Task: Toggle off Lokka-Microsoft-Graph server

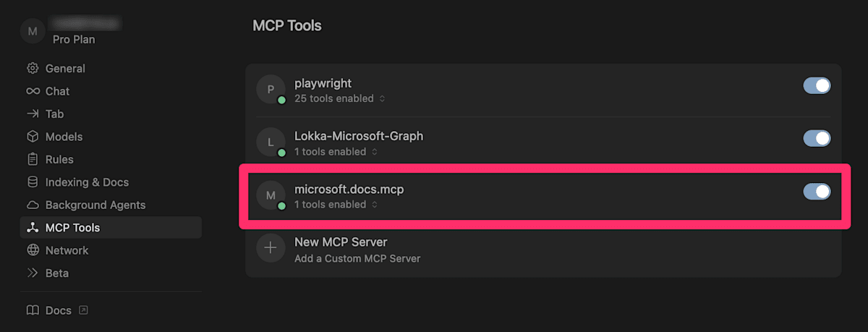Action: 817,138
